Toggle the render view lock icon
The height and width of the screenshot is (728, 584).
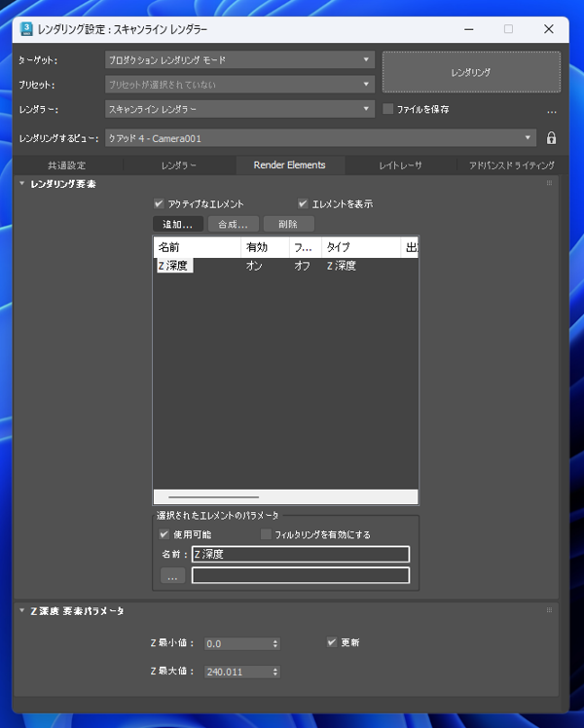[551, 138]
